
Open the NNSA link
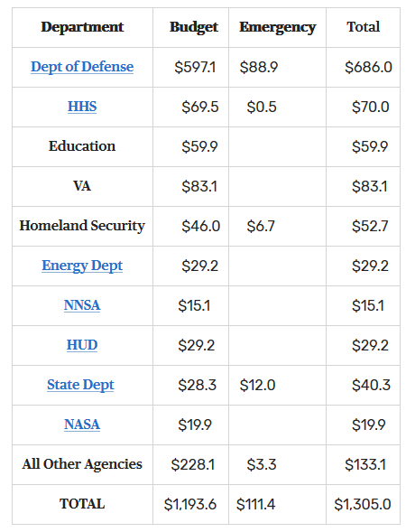(x=82, y=305)
